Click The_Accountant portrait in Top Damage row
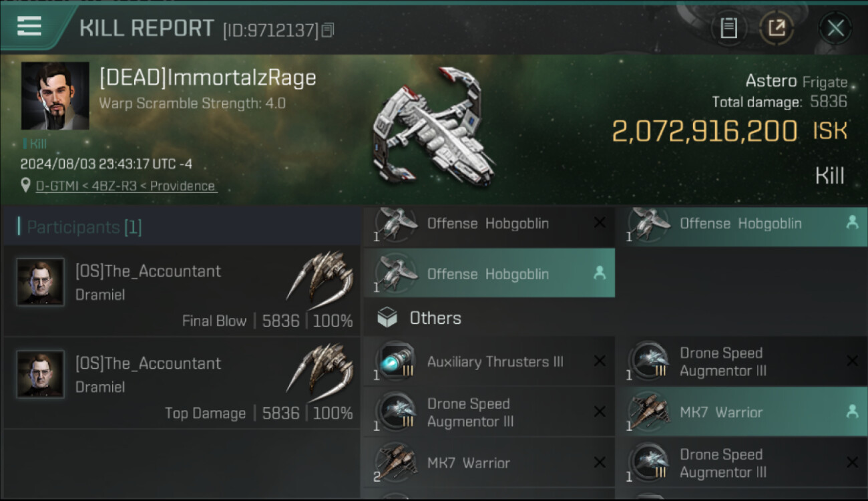This screenshot has height=501, width=868. click(41, 374)
